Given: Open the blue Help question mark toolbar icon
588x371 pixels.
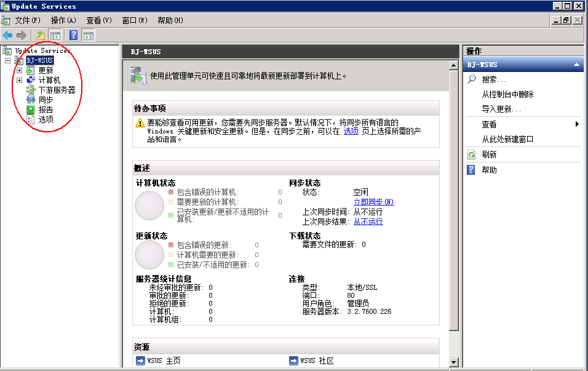Looking at the screenshot, I should [74, 36].
